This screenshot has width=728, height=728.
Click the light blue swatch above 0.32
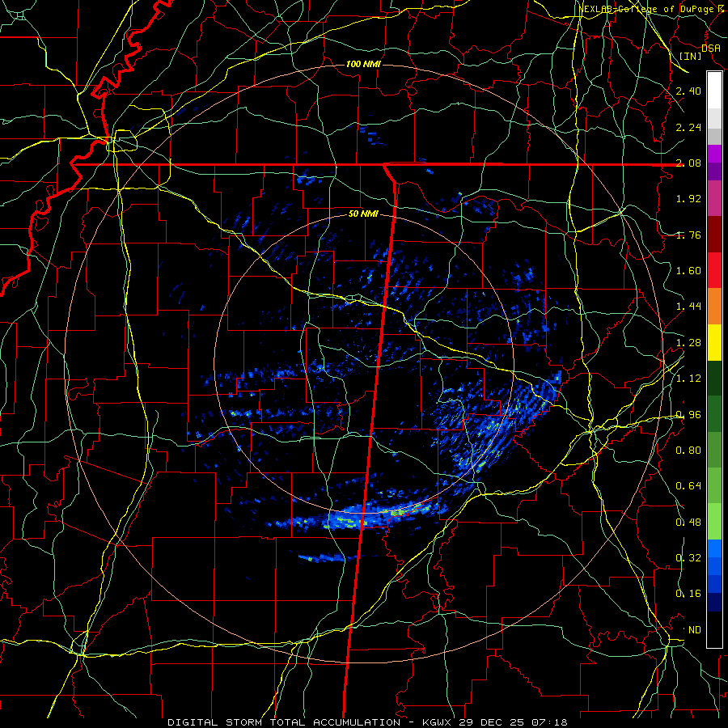coord(714,548)
